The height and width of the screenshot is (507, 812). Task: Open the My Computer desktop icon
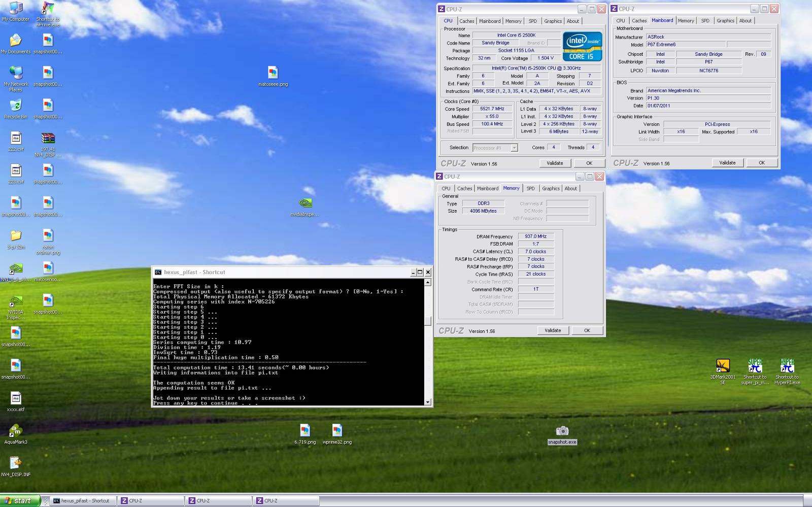(16, 12)
